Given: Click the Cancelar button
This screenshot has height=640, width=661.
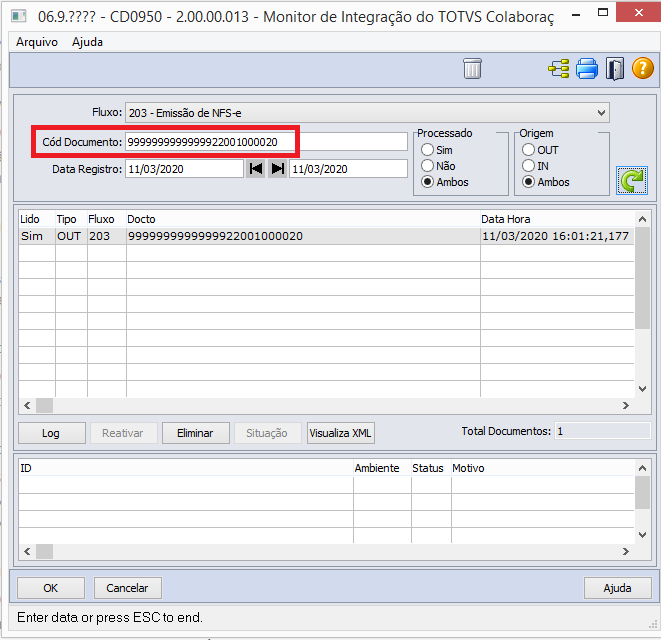Looking at the screenshot, I should (127, 588).
